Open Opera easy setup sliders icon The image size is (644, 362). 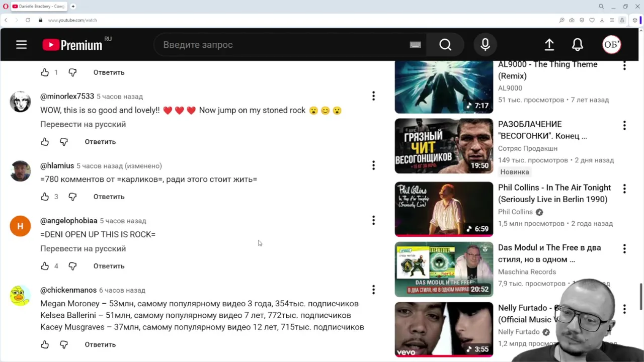click(612, 20)
